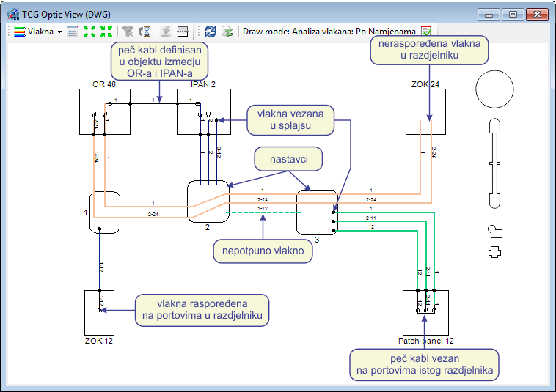Click the greyed download arrow icon
Viewport: 556px width, 392px height.
166,32
